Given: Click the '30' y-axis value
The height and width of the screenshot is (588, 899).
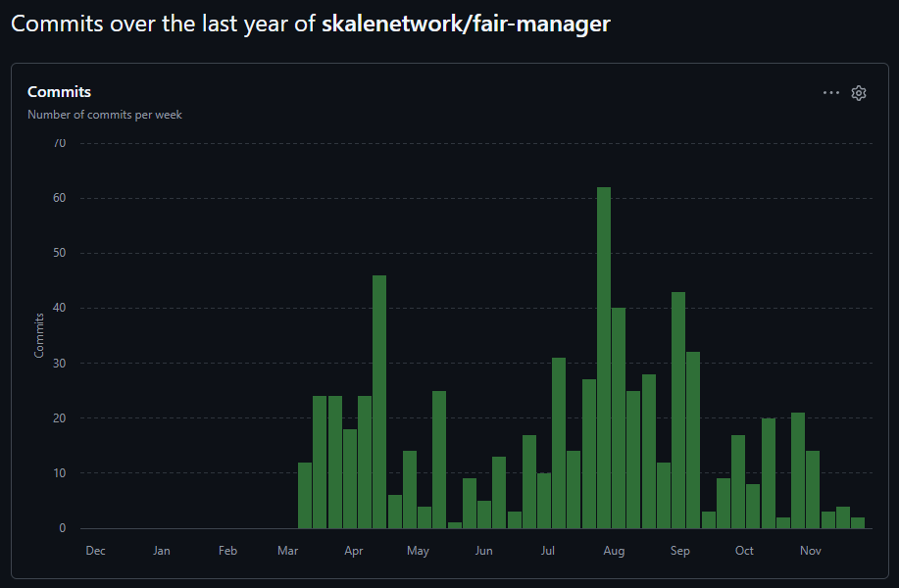Looking at the screenshot, I should 59,364.
